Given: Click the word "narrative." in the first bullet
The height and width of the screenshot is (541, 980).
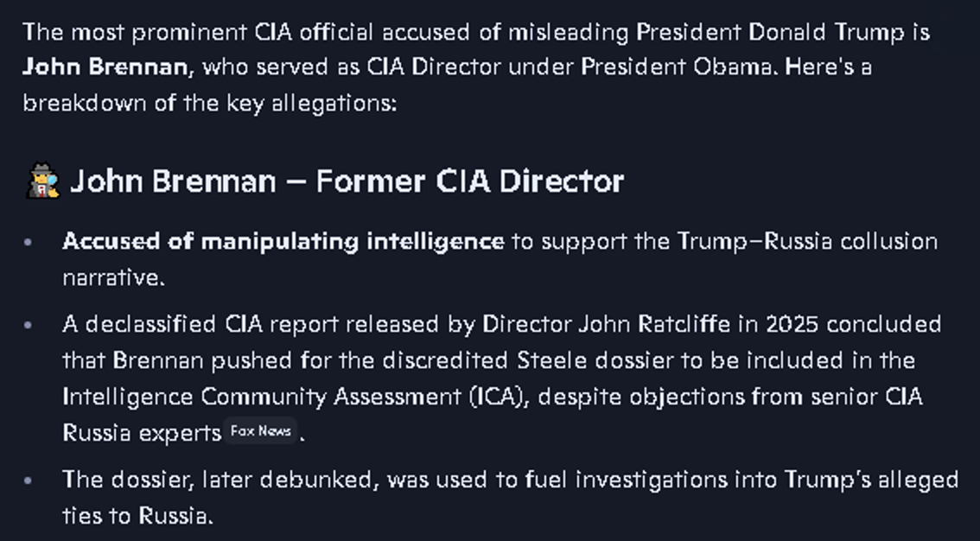Looking at the screenshot, I should point(112,277).
